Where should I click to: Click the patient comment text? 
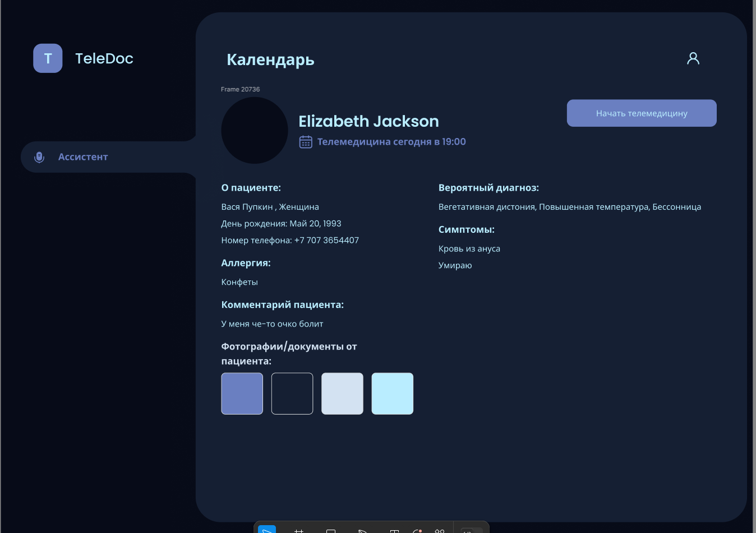point(272,324)
